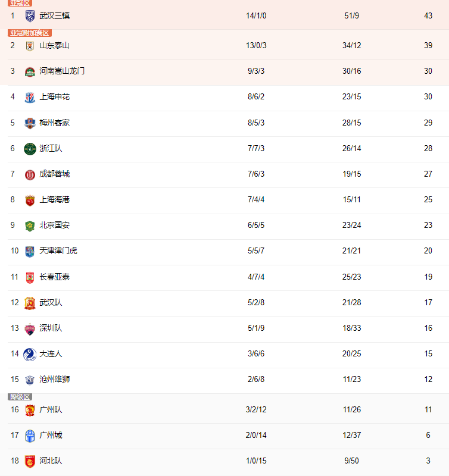449x476 pixels.
Task: Open the 大连人 blue circular emblem
Action: [x=30, y=354]
